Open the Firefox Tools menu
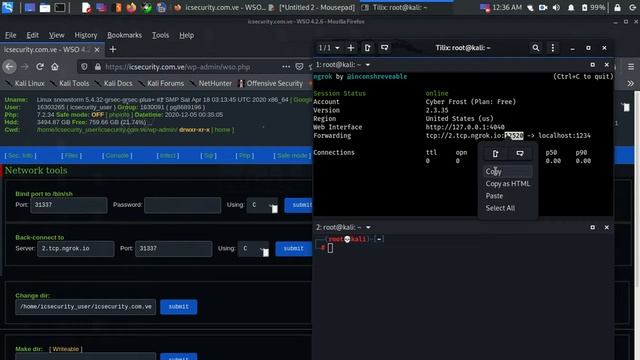This screenshot has height=360, width=640. click(160, 35)
